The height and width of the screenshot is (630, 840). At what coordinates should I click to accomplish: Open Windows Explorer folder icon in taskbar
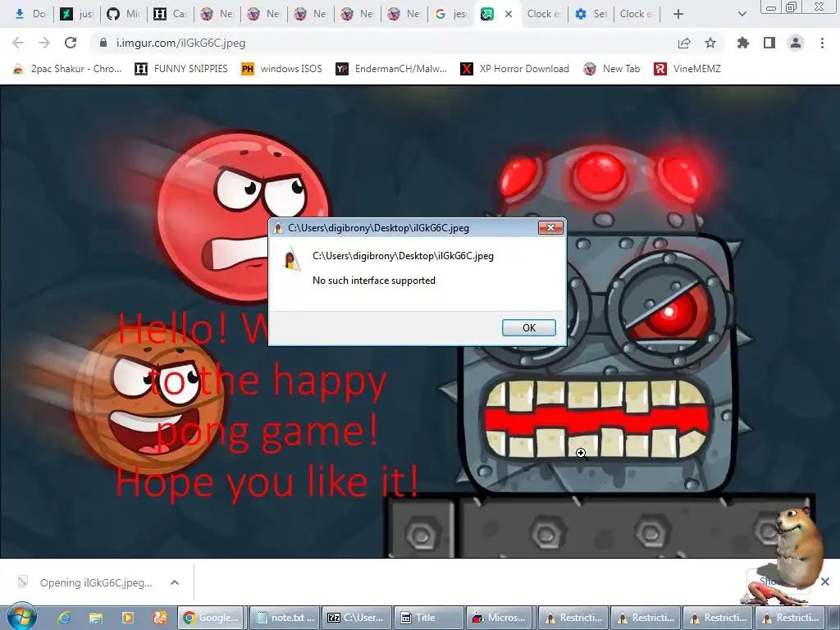95,618
